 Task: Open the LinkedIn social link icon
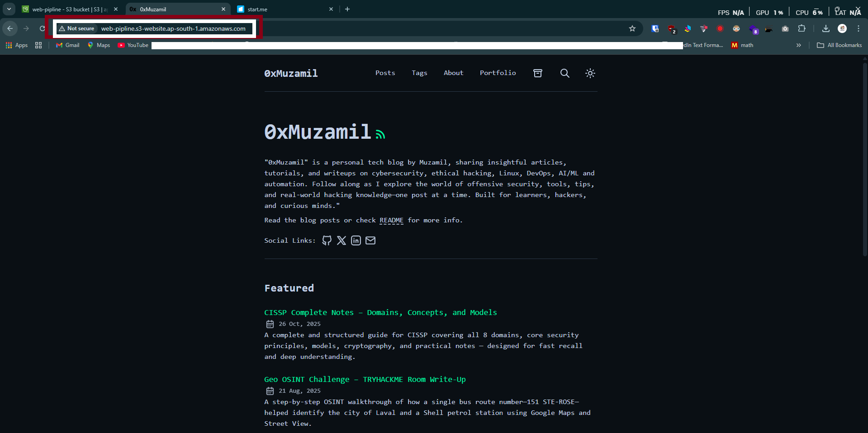tap(356, 240)
